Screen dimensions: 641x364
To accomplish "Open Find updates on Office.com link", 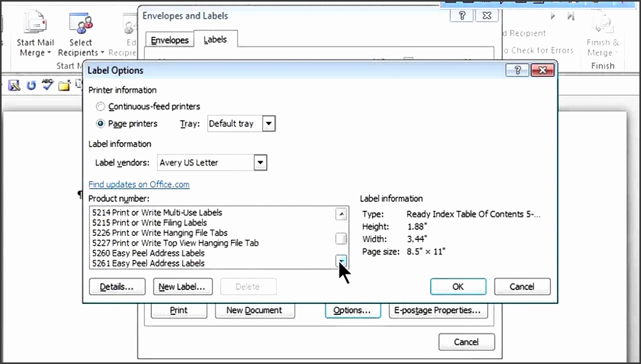I will click(139, 184).
